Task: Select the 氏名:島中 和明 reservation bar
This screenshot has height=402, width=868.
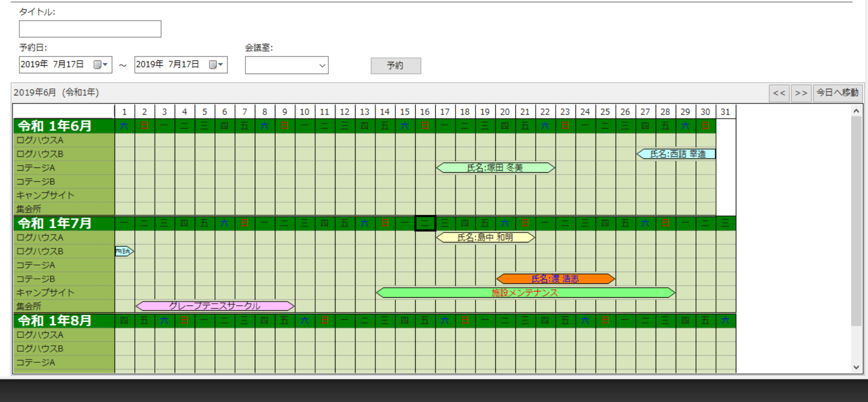Action: pos(485,237)
